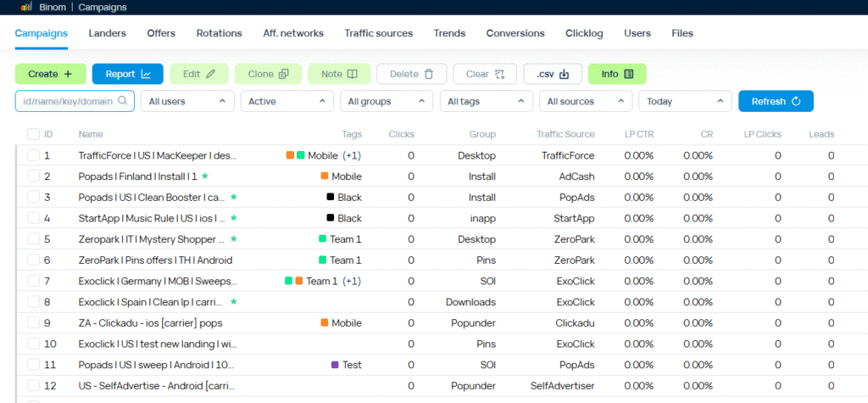Click the pencil icon on Edit button
The image size is (868, 403).
click(210, 74)
